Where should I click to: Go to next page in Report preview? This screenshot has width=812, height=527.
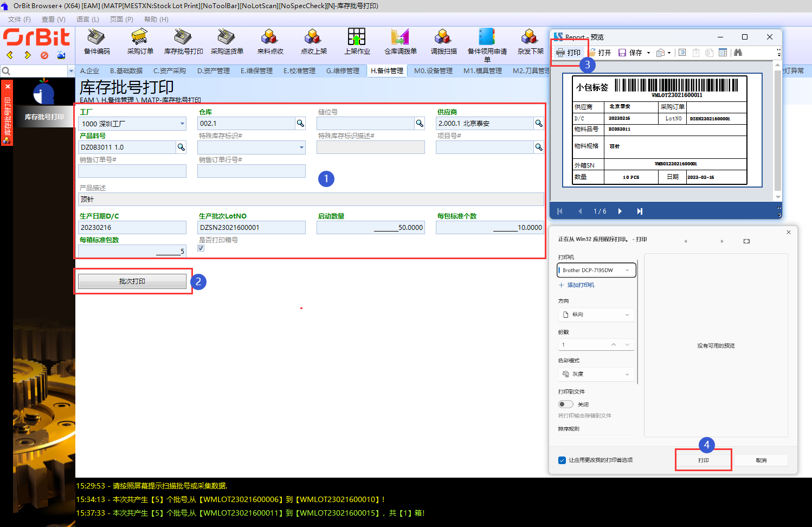click(620, 211)
